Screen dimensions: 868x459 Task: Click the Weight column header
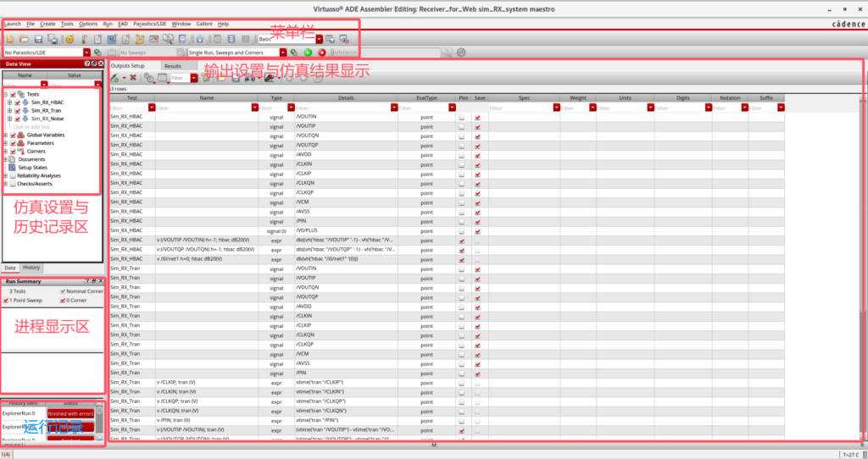coord(578,98)
